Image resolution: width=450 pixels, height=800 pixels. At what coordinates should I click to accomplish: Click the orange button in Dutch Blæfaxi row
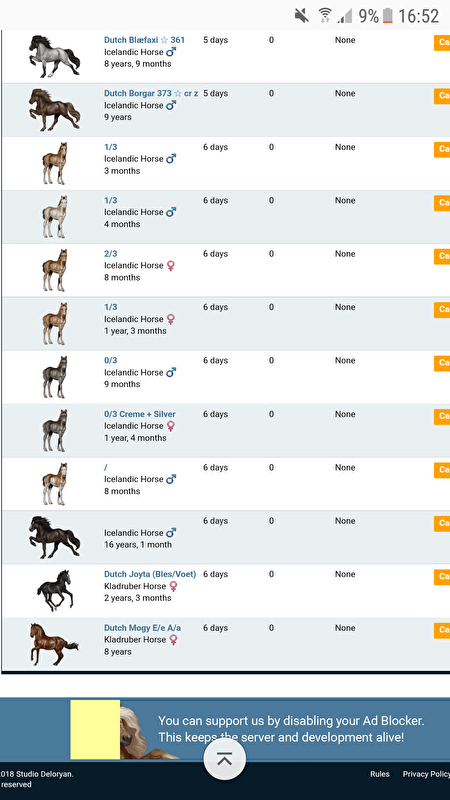442,42
